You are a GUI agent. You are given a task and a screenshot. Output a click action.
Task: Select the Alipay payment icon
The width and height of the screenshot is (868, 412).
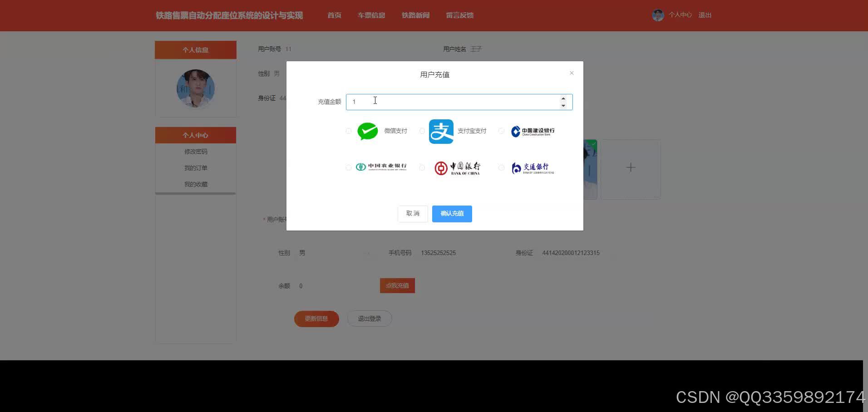pyautogui.click(x=440, y=131)
